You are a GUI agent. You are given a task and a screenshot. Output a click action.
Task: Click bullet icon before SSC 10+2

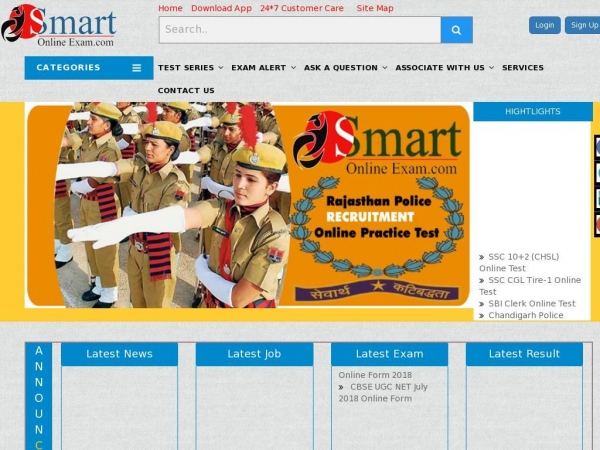(482, 257)
